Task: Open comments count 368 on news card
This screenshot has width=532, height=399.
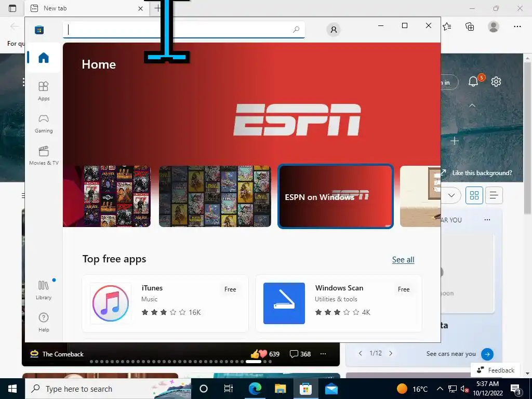Action: point(300,354)
